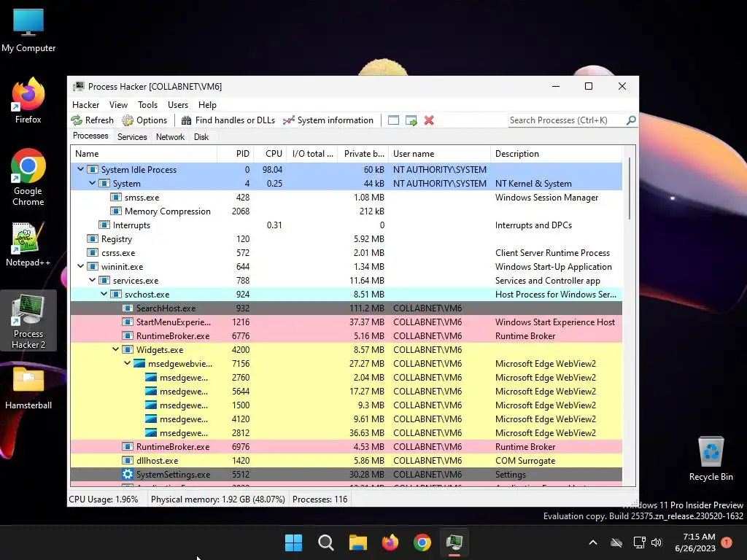Open the Options toolbar button
Image resolution: width=747 pixels, height=560 pixels.
point(145,120)
